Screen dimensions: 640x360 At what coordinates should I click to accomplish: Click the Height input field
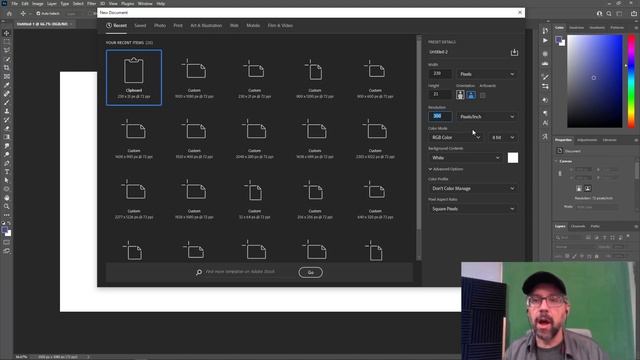440,94
